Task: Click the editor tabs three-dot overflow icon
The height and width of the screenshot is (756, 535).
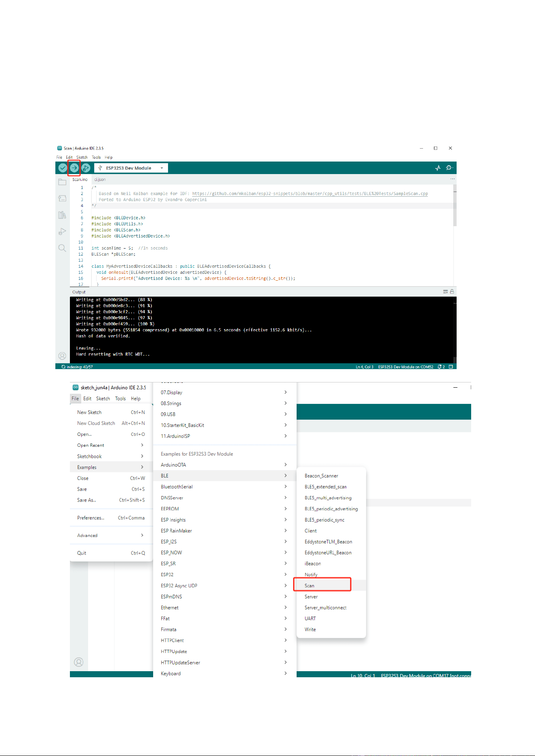Action: click(453, 179)
